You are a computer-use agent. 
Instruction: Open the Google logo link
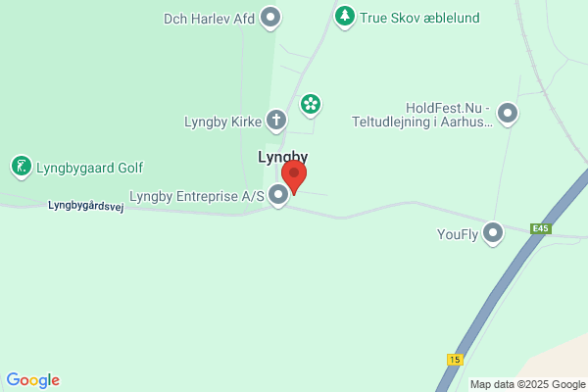(x=33, y=380)
